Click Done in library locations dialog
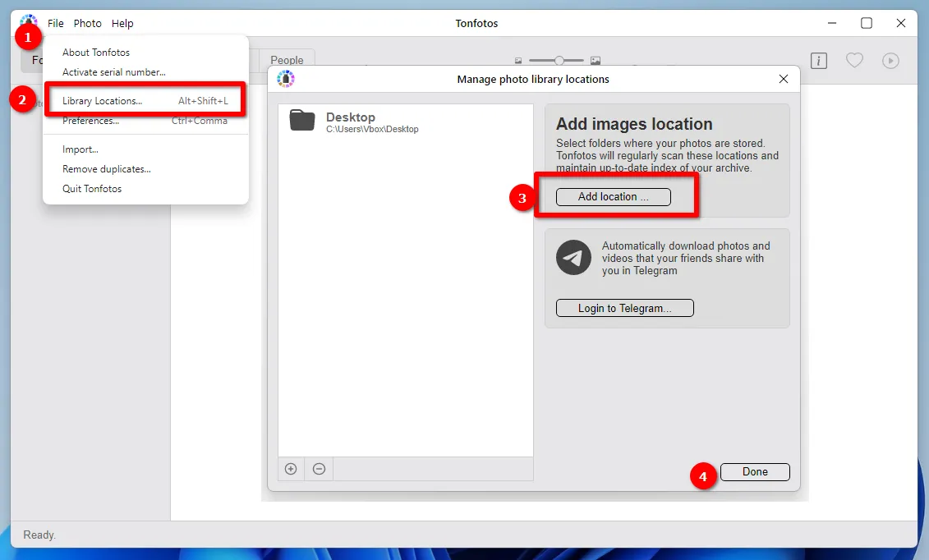The width and height of the screenshot is (929, 560). (755, 472)
